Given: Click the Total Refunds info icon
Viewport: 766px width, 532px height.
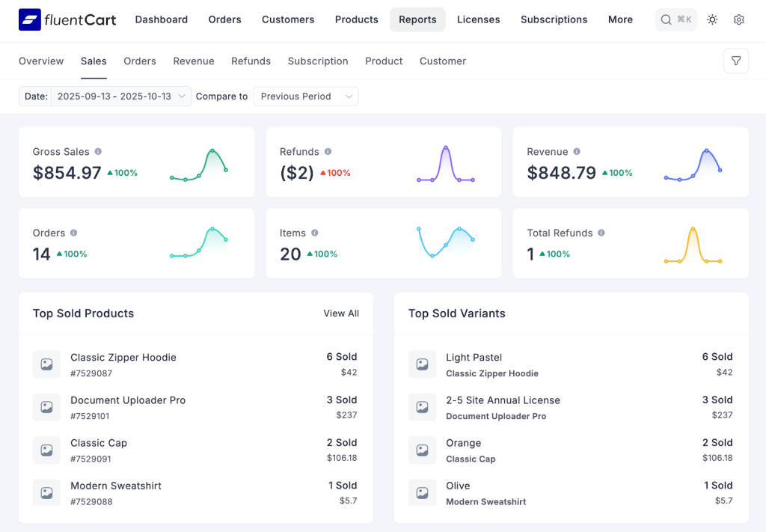Looking at the screenshot, I should tap(601, 233).
